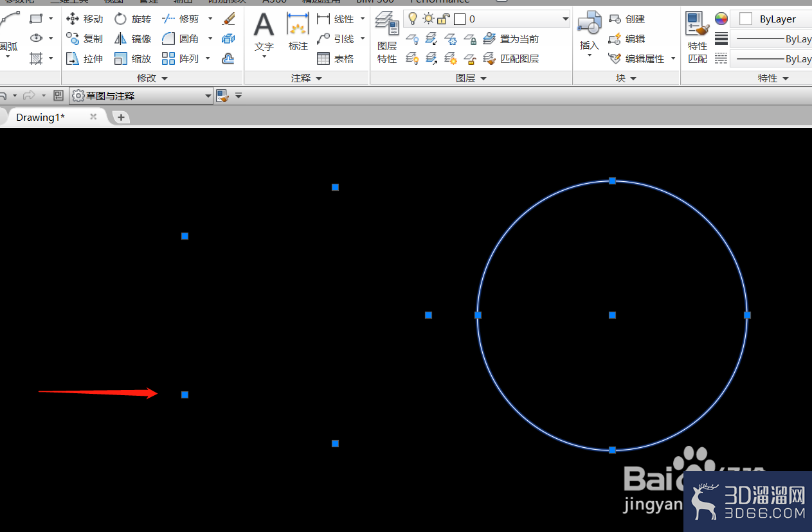The width and height of the screenshot is (812, 532).
Task: Select the Stretch (拉伸) tool
Action: (x=85, y=59)
